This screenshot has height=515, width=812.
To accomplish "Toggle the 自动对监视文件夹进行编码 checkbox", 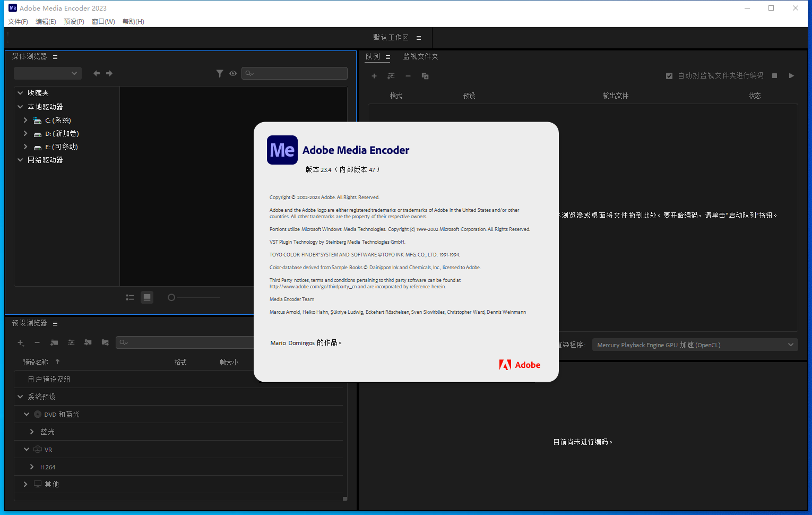I will [669, 76].
